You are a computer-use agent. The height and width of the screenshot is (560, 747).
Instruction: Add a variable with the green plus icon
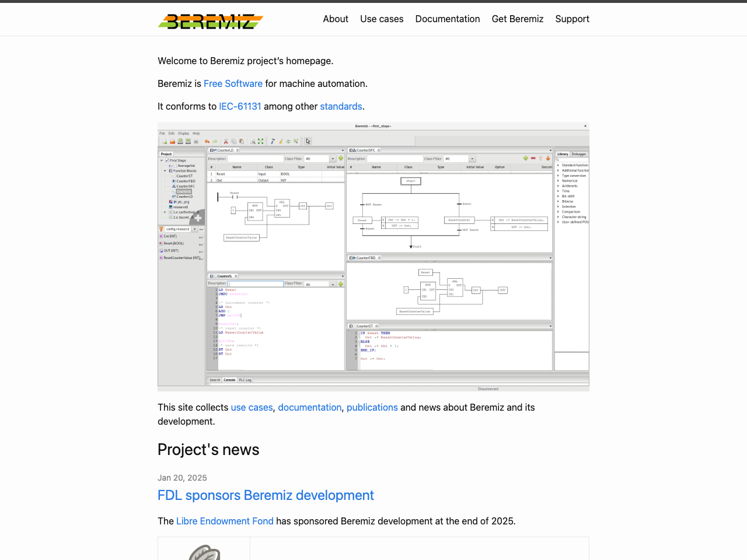click(526, 158)
